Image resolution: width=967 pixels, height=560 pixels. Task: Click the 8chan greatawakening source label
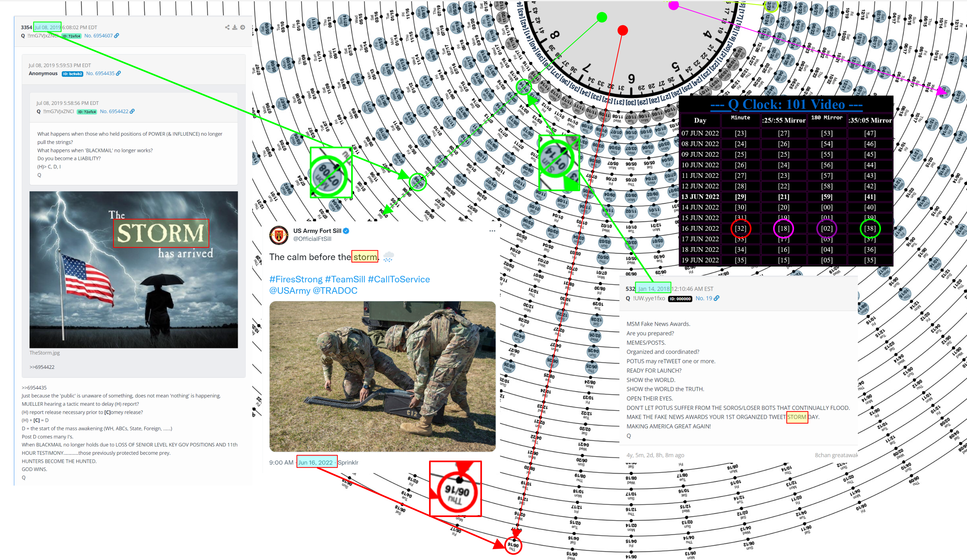coord(836,455)
